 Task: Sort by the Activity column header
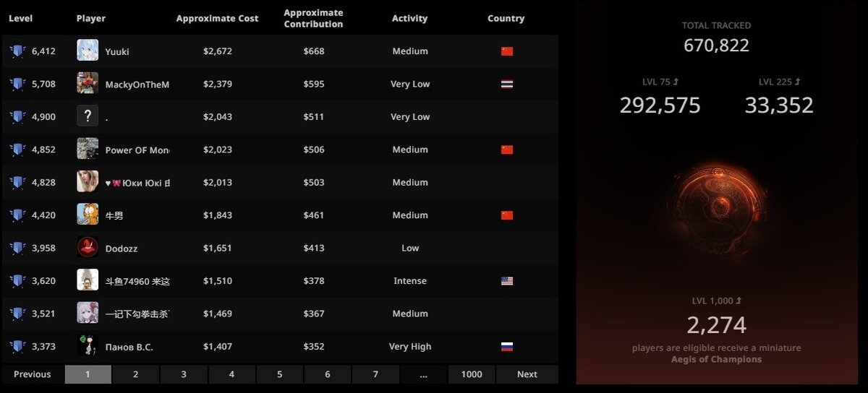click(410, 18)
